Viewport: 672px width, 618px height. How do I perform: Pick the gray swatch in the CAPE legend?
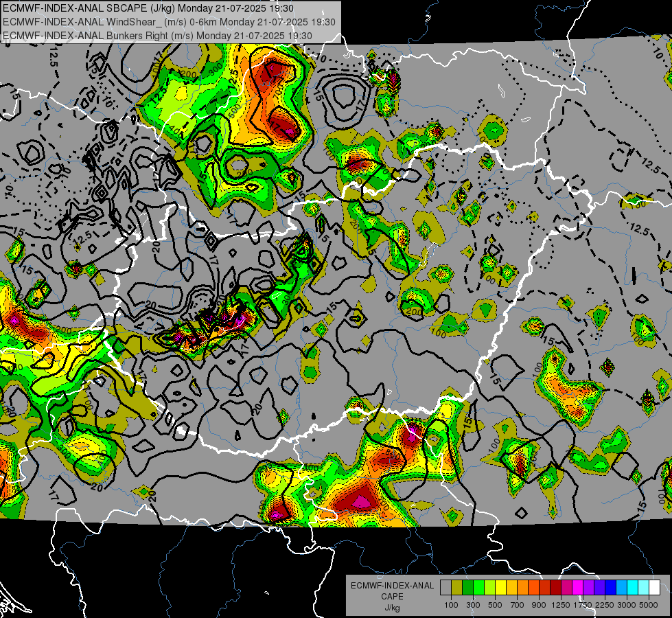445,587
